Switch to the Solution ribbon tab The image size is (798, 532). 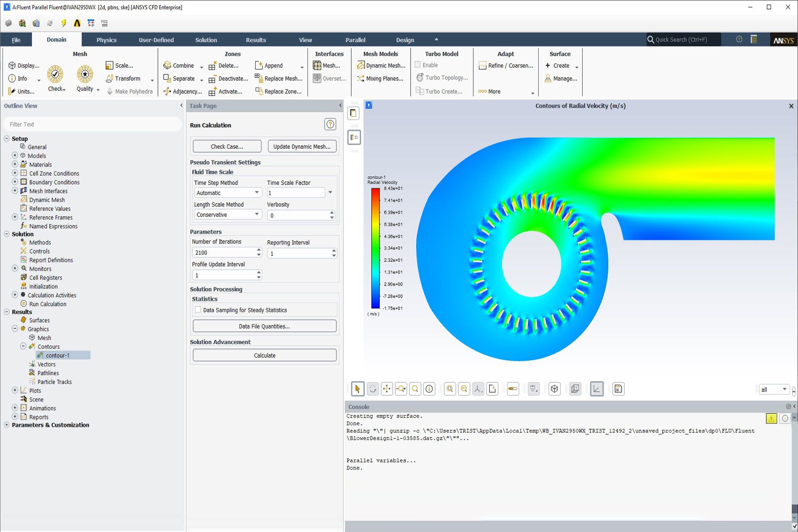pyautogui.click(x=206, y=40)
